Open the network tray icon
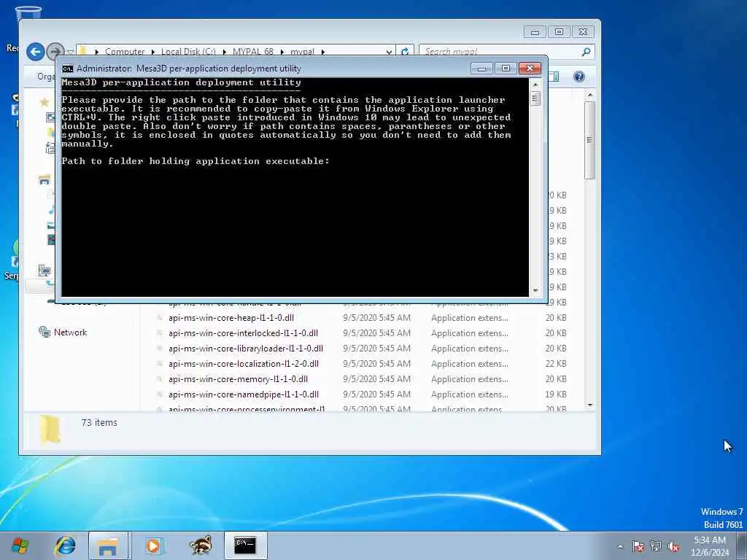Image resolution: width=747 pixels, height=560 pixels. click(656, 546)
